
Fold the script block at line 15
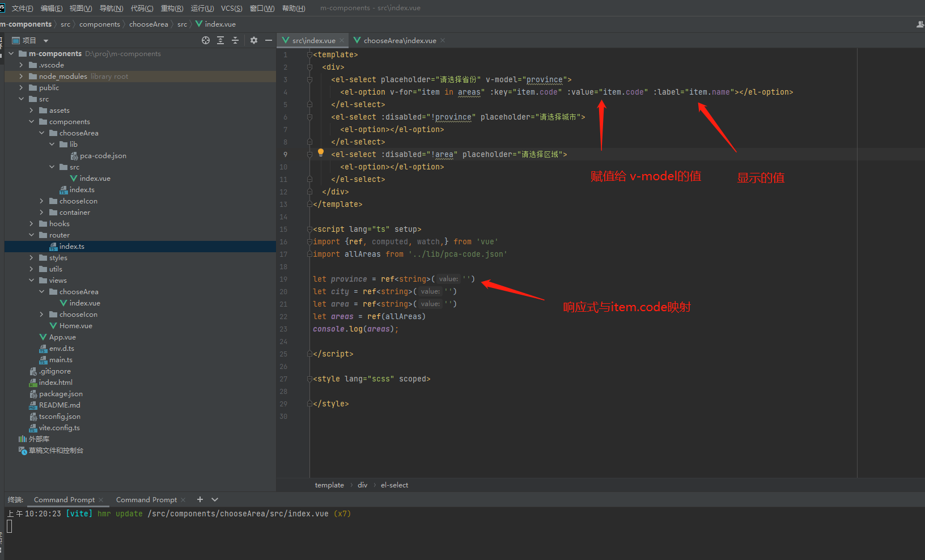pyautogui.click(x=309, y=229)
